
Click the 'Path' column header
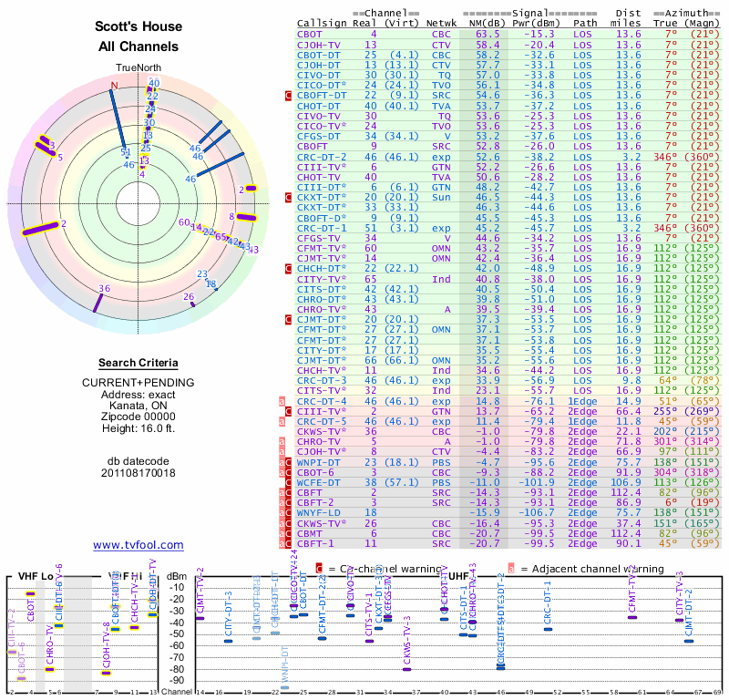click(585, 24)
